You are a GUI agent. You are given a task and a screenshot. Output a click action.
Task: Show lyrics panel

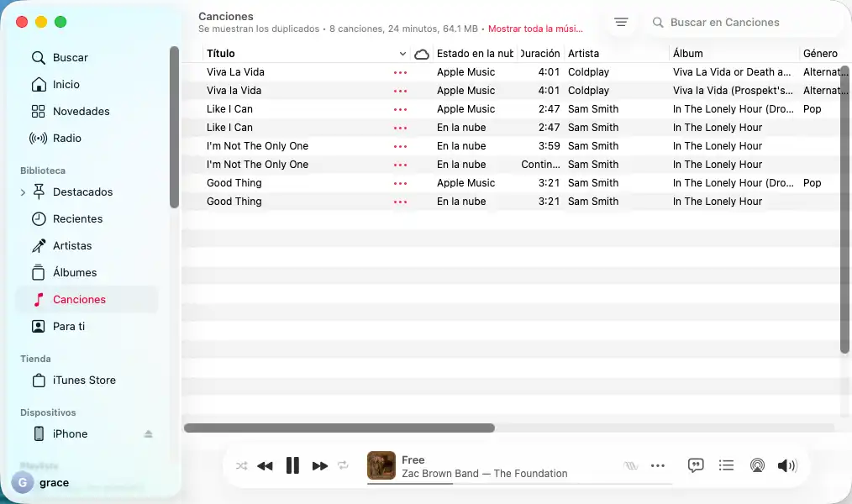(696, 465)
